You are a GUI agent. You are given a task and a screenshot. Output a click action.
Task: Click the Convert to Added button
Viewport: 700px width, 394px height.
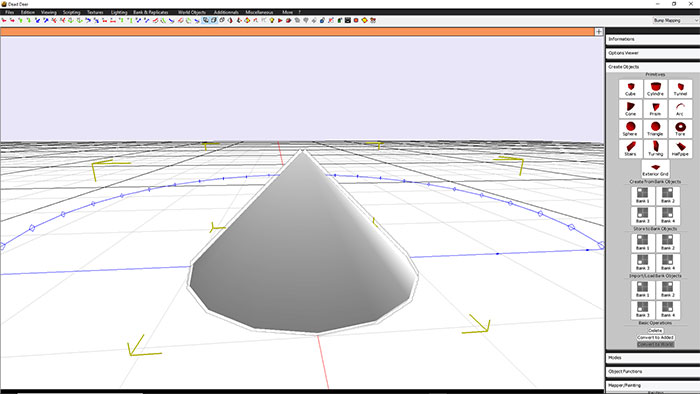coord(655,337)
